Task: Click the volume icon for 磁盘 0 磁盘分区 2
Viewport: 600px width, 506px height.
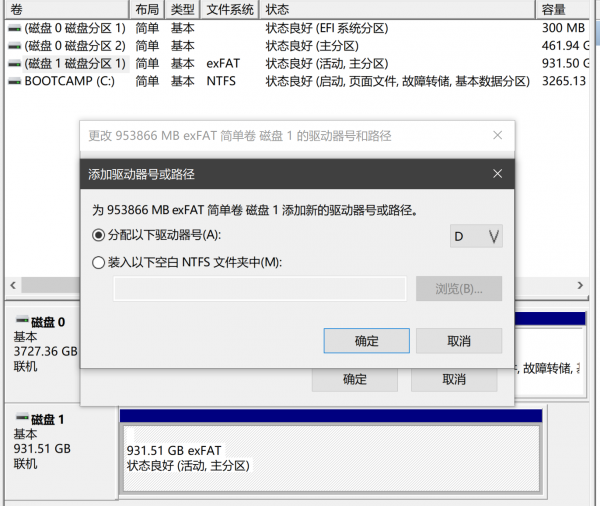Action: 15,46
